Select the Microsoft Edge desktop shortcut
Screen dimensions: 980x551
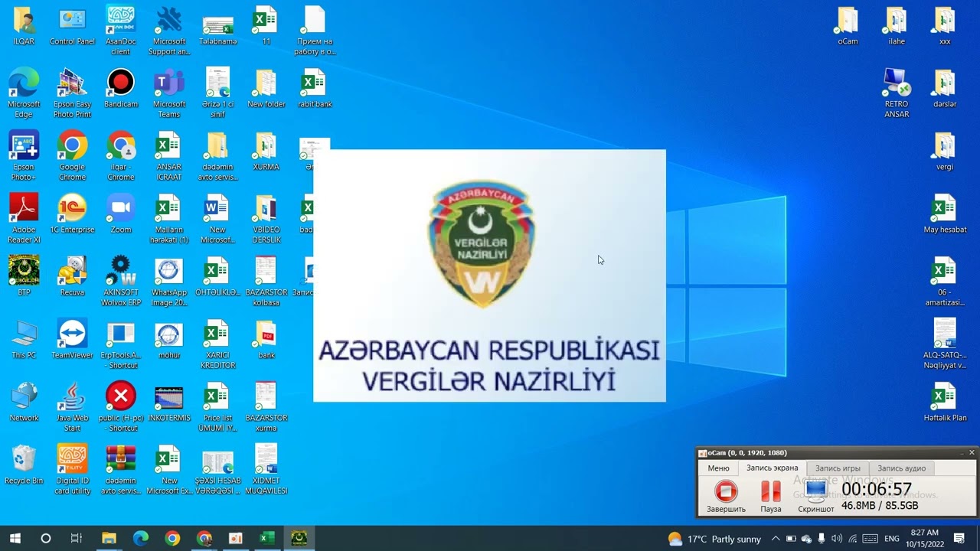point(24,93)
